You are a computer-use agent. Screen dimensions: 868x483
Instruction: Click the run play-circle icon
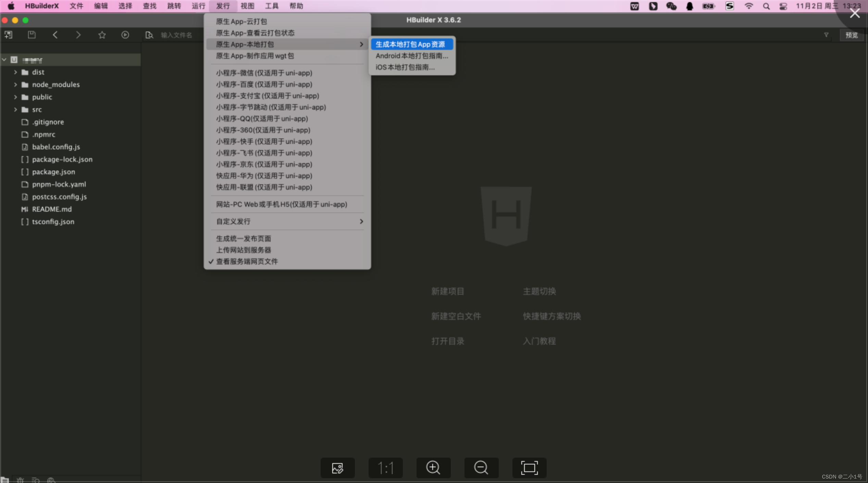(125, 35)
